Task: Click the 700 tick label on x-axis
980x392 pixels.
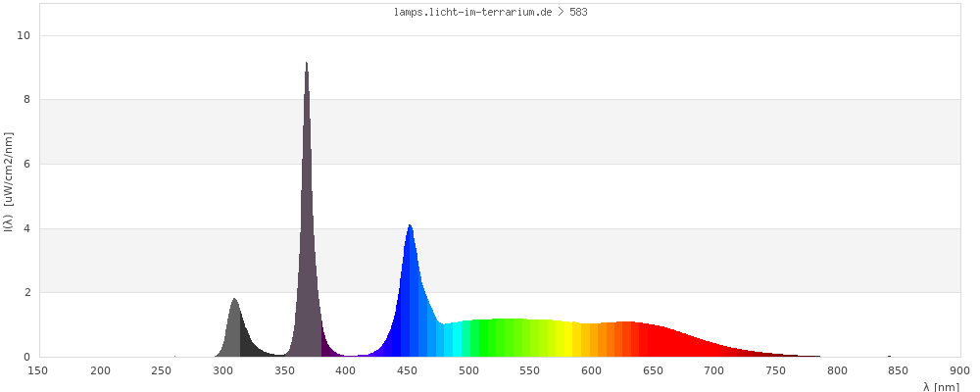Action: click(713, 370)
